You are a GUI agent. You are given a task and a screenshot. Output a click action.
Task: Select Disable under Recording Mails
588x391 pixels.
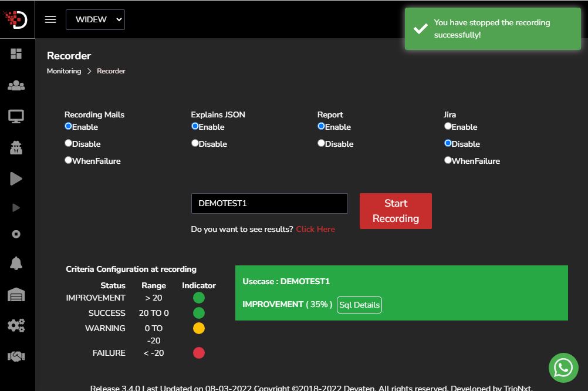68,143
